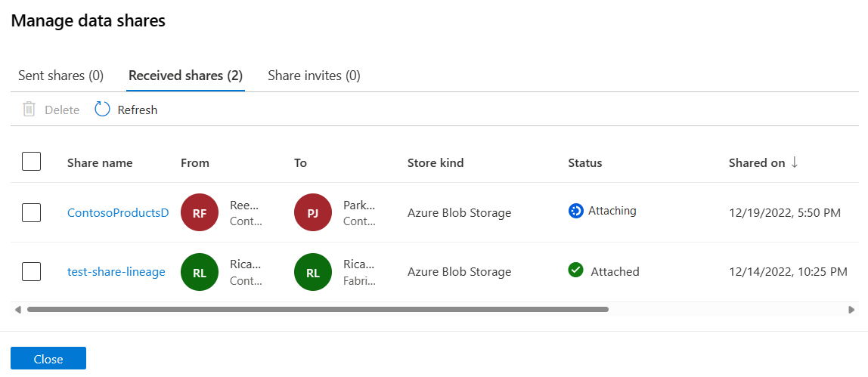Toggle the select-all header checkbox
Viewport: 868px width, 377px height.
[32, 162]
